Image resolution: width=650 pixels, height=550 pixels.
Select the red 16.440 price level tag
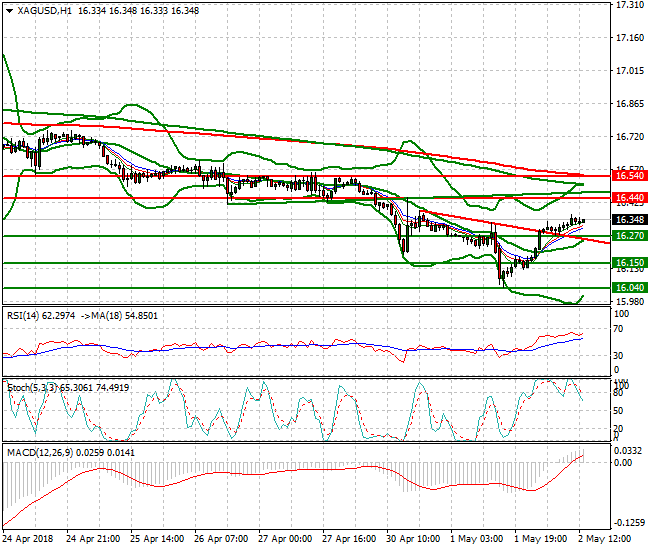(x=629, y=198)
